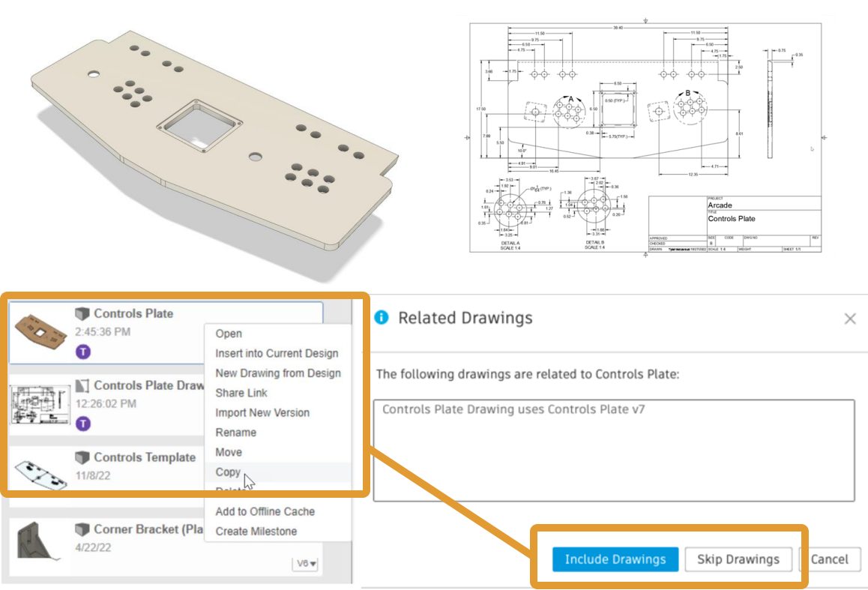This screenshot has width=868, height=590.
Task: Click the Corner Bracket file name
Action: (x=149, y=529)
